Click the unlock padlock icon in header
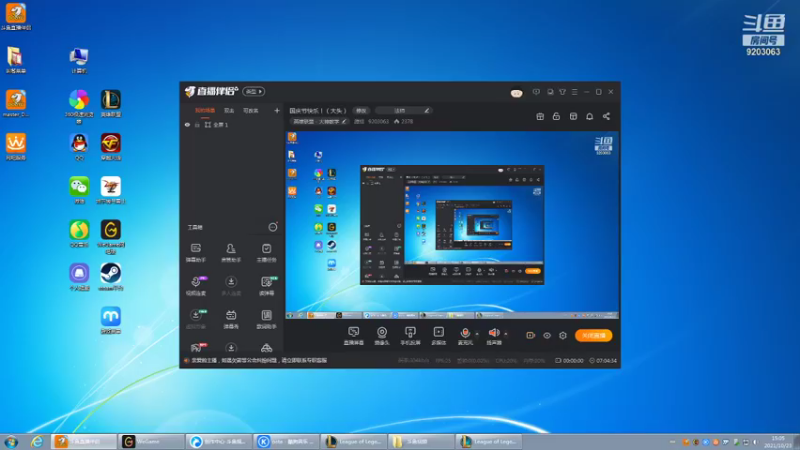This screenshot has height=450, width=800. (556, 116)
